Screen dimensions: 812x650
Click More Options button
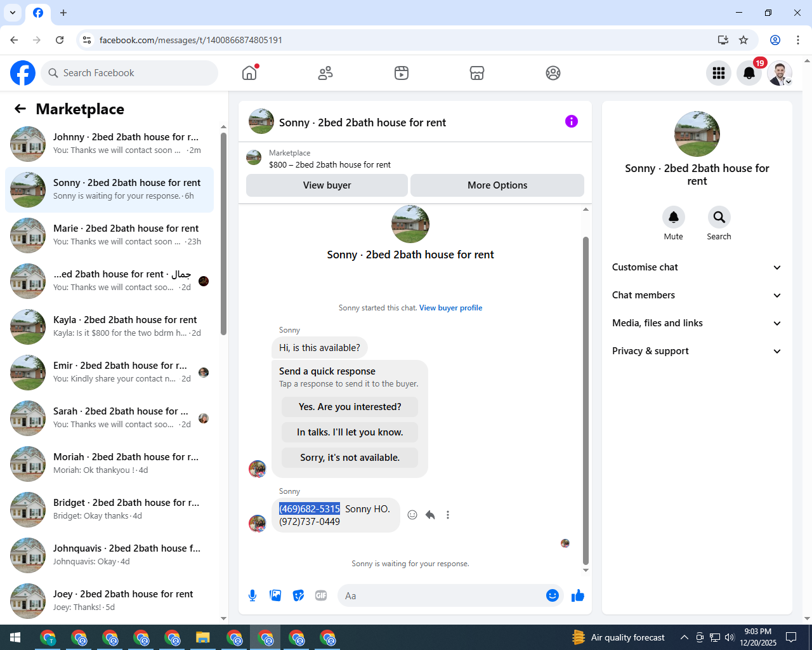coord(497,185)
